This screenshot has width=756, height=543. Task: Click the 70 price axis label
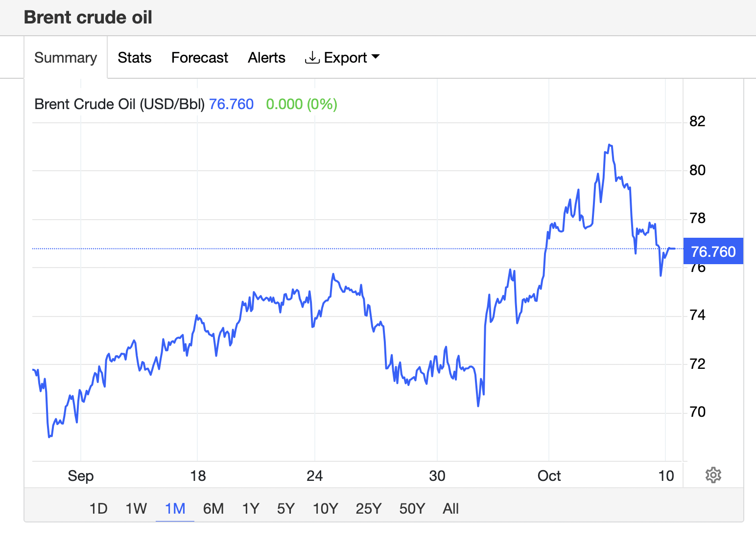tap(697, 412)
